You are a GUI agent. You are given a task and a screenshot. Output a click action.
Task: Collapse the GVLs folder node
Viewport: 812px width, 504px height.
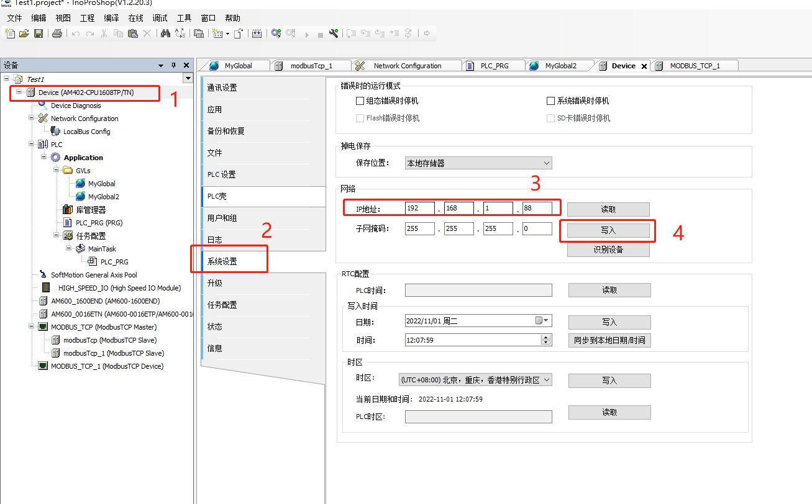coord(57,170)
